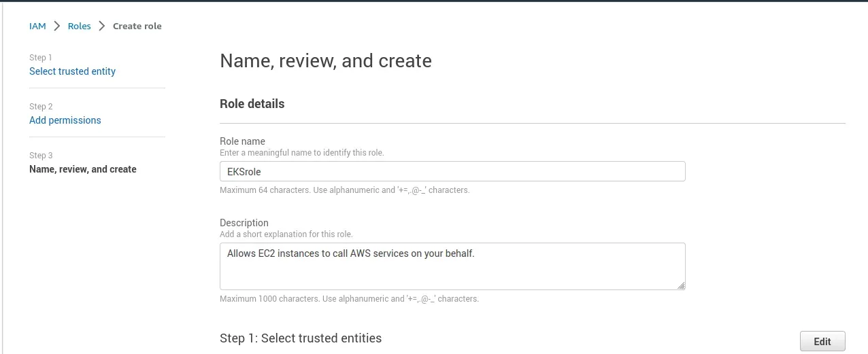Click the Create role breadcrumb item
Viewport: 868px width, 354px height.
pos(137,26)
